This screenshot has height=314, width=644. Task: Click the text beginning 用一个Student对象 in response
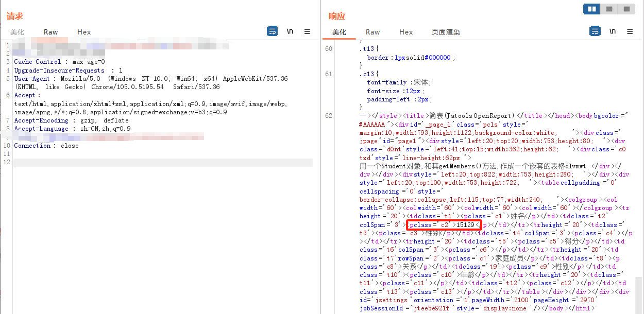pos(473,166)
